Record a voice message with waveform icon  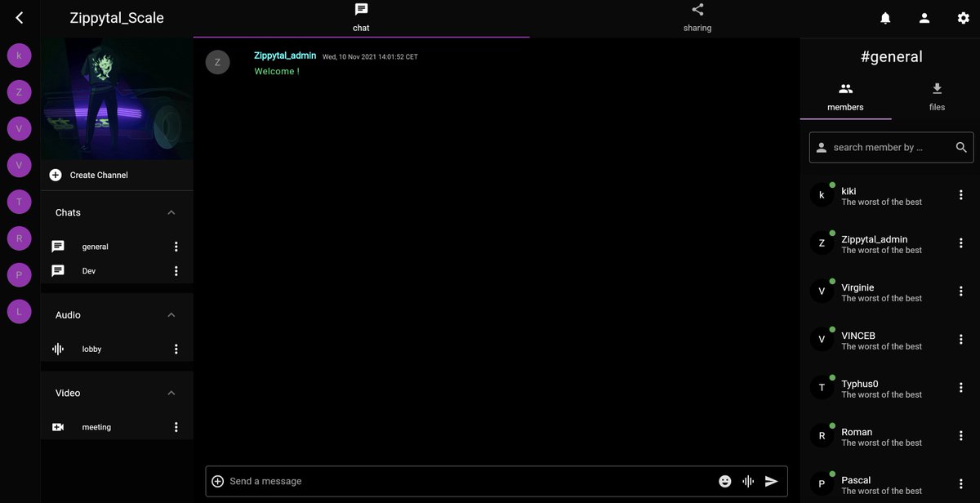748,481
